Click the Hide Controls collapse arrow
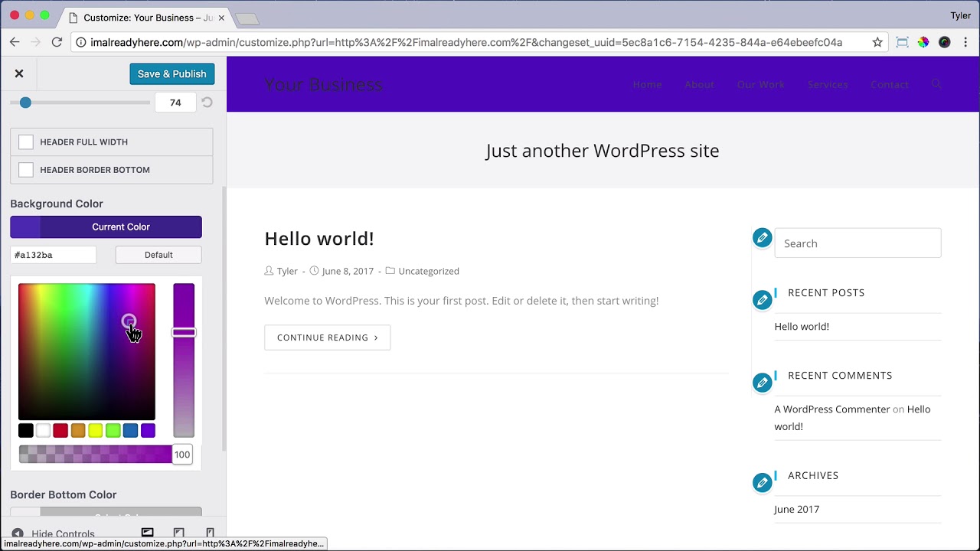The width and height of the screenshot is (980, 551). coord(18,534)
